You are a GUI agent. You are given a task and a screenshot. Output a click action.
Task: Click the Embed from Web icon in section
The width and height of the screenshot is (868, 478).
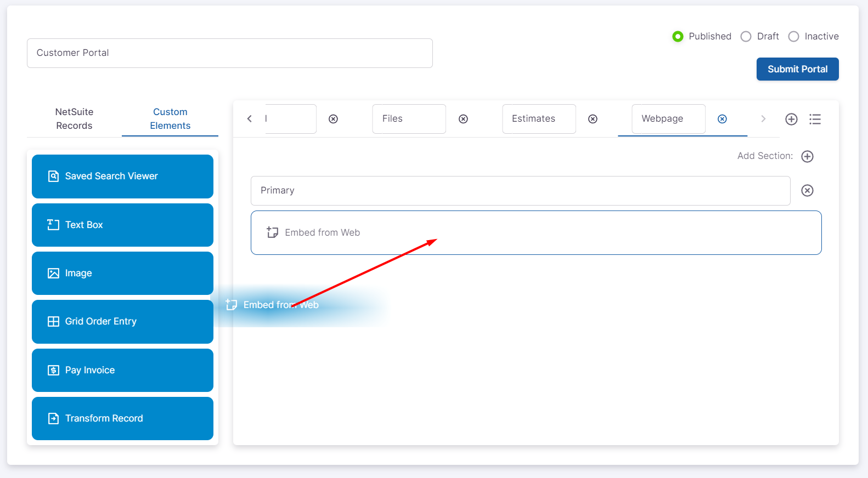[x=272, y=232]
